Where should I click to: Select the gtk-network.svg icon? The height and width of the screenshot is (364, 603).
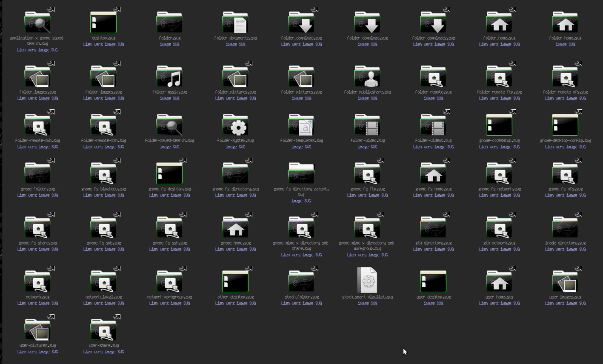(499, 227)
